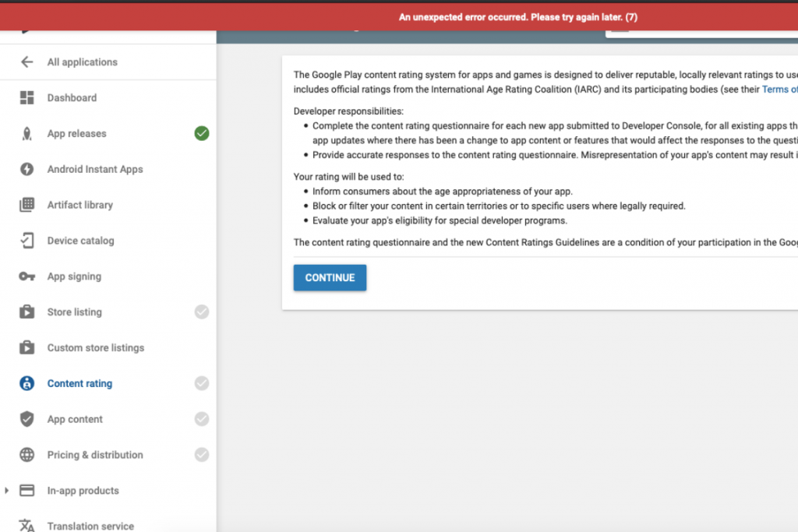The image size is (798, 532).
Task: Click grey checkmark next to Store listing
Action: point(202,312)
